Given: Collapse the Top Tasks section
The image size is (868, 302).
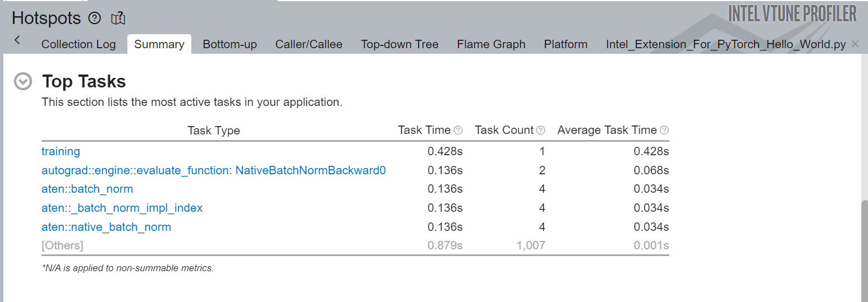Looking at the screenshot, I should (x=22, y=82).
